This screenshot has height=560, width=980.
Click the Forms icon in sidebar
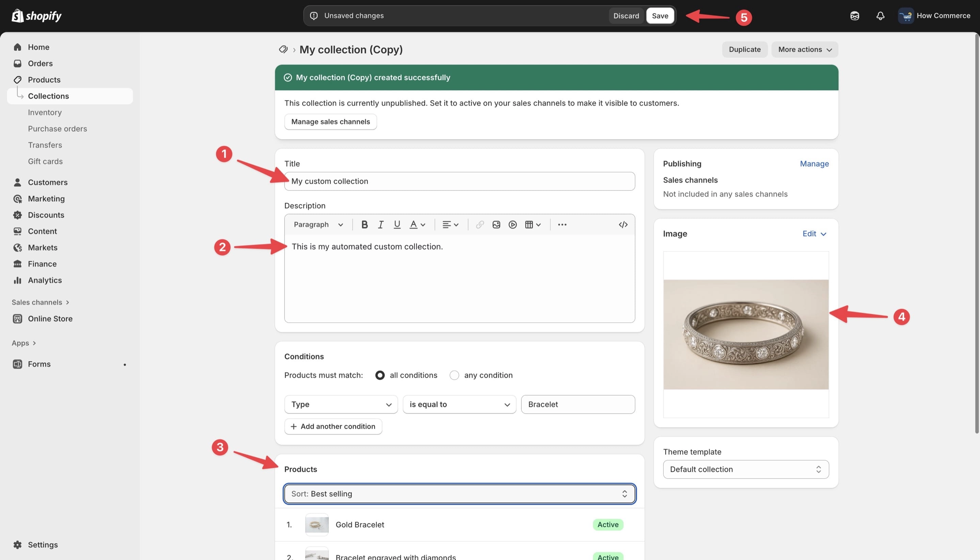[x=17, y=364]
